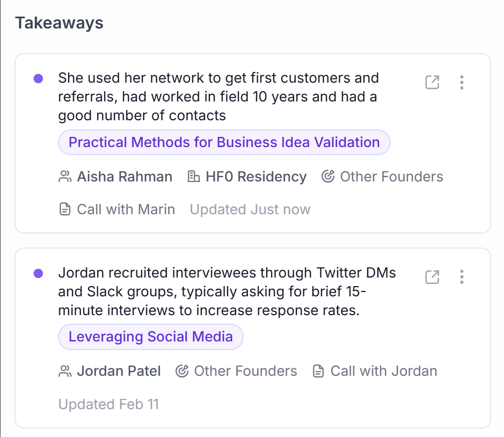Select Practical Methods for Business Idea Validation tag
The height and width of the screenshot is (437, 504).
(224, 142)
